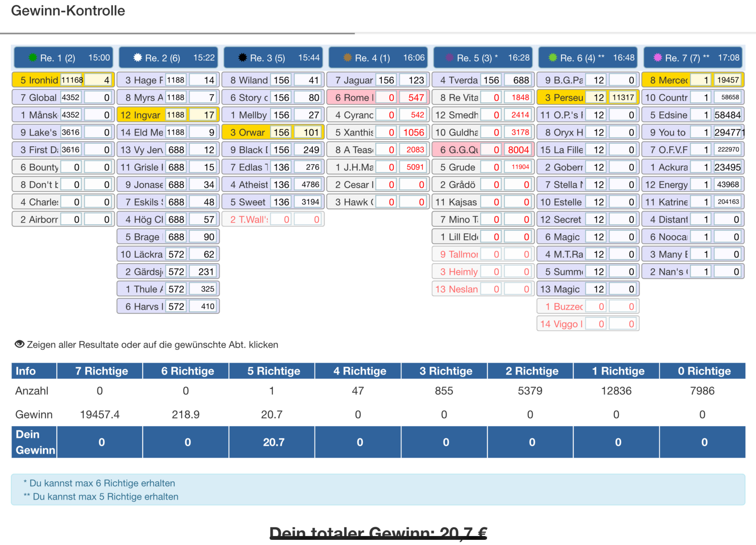Click the '3 Hawk' row in Re. 4

click(378, 202)
